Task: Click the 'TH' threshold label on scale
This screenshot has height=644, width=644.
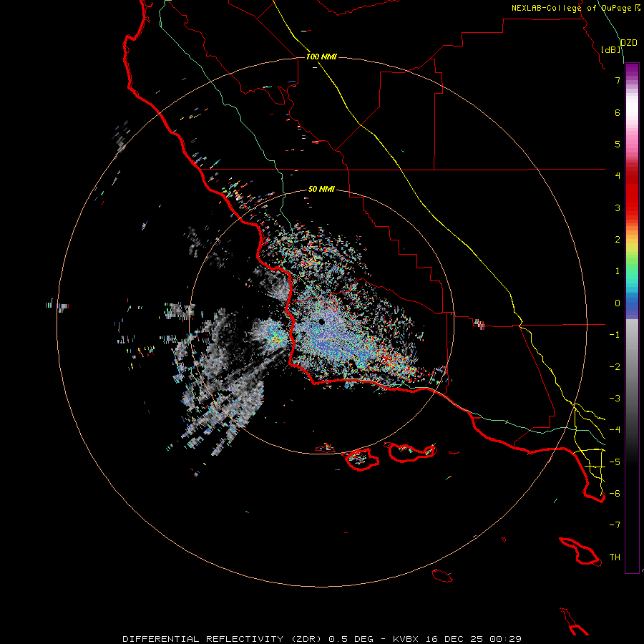Action: [x=615, y=557]
